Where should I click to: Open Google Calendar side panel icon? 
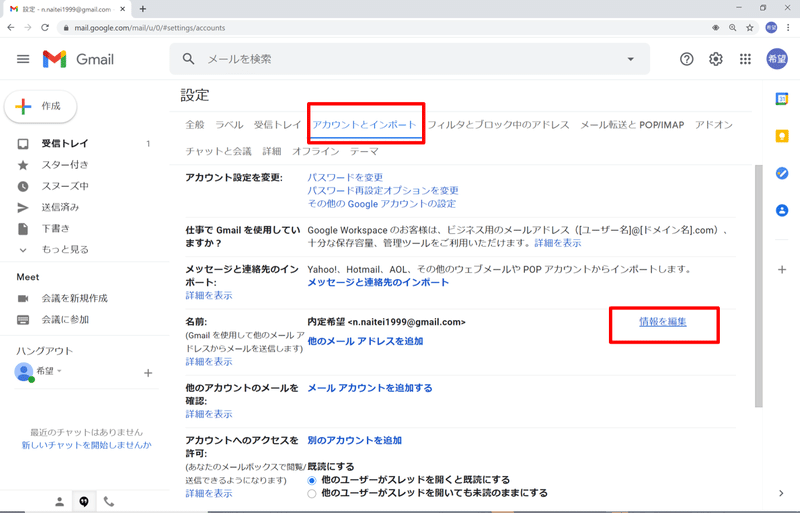point(782,99)
